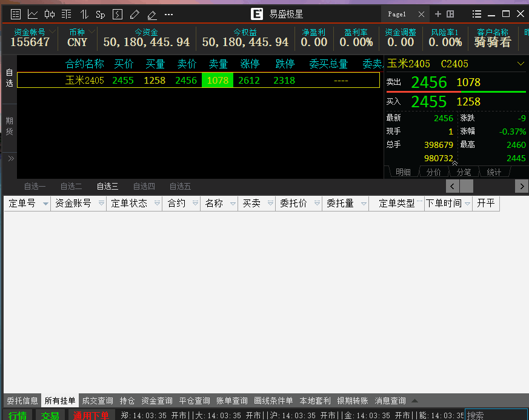Open the quote list icon in toolbar
This screenshot has height=420, width=529.
(16, 14)
